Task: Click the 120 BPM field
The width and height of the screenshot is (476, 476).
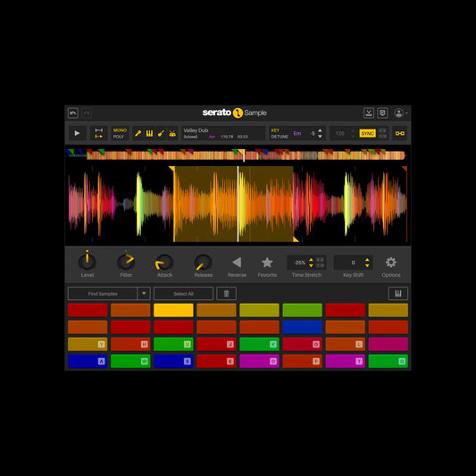Action: pos(340,133)
